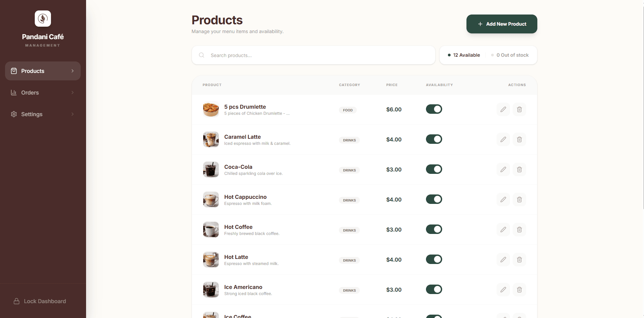Focus the Search products field
Image resolution: width=644 pixels, height=318 pixels.
coord(313,55)
